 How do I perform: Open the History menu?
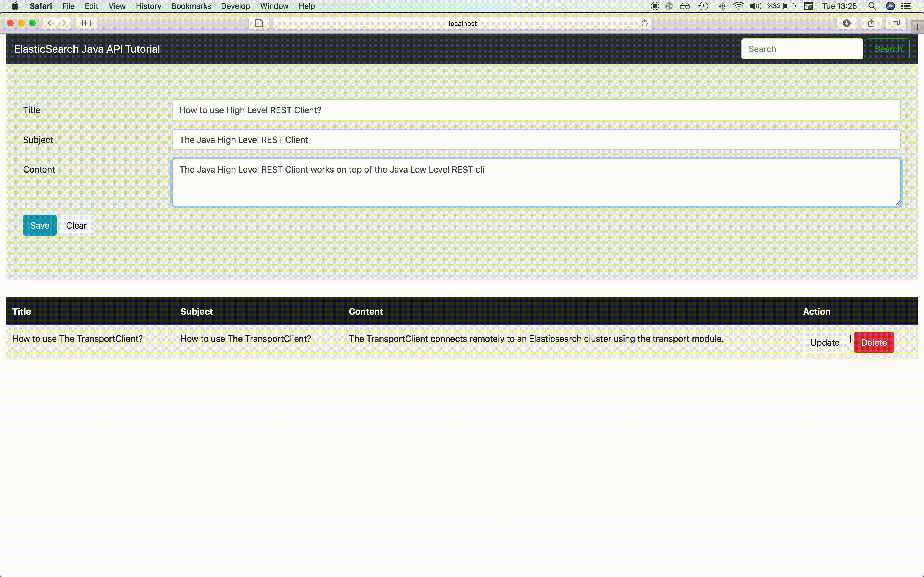coord(148,6)
